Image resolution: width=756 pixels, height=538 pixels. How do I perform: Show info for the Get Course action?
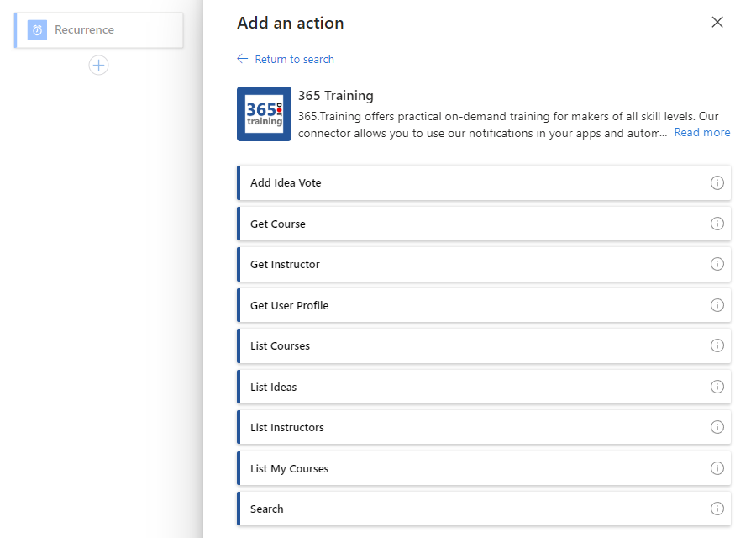tap(717, 224)
